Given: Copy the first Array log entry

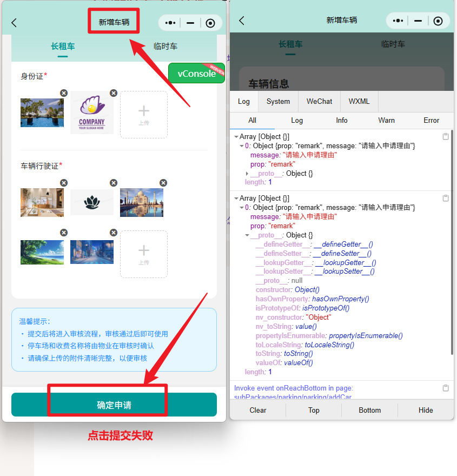Looking at the screenshot, I should pos(446,137).
